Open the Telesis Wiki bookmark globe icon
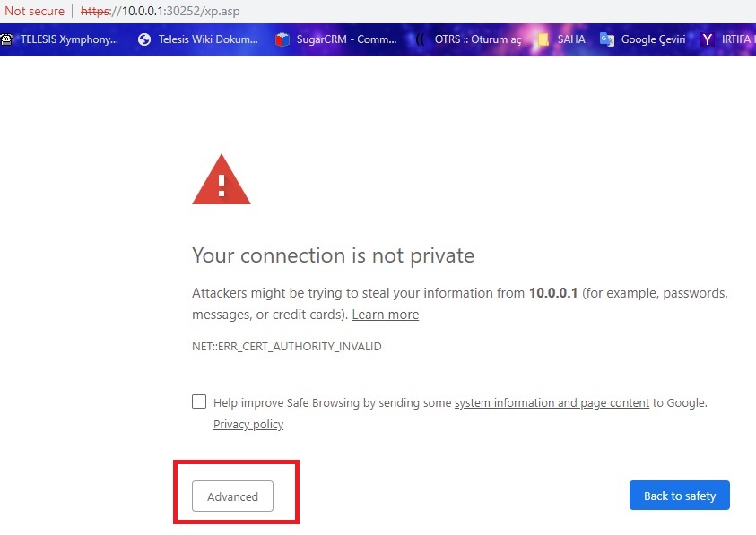Image resolution: width=756 pixels, height=535 pixels. coord(144,39)
